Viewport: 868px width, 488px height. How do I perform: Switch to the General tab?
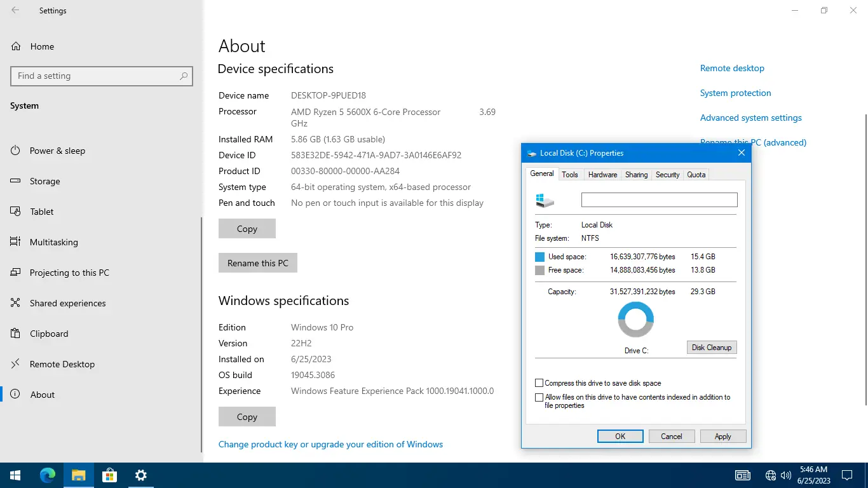coord(542,174)
